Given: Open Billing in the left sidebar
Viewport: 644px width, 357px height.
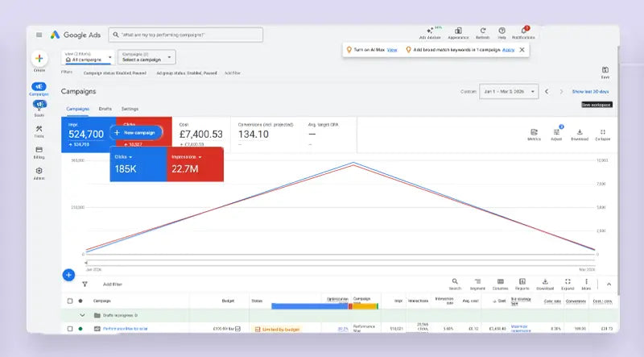Looking at the screenshot, I should click(x=39, y=152).
